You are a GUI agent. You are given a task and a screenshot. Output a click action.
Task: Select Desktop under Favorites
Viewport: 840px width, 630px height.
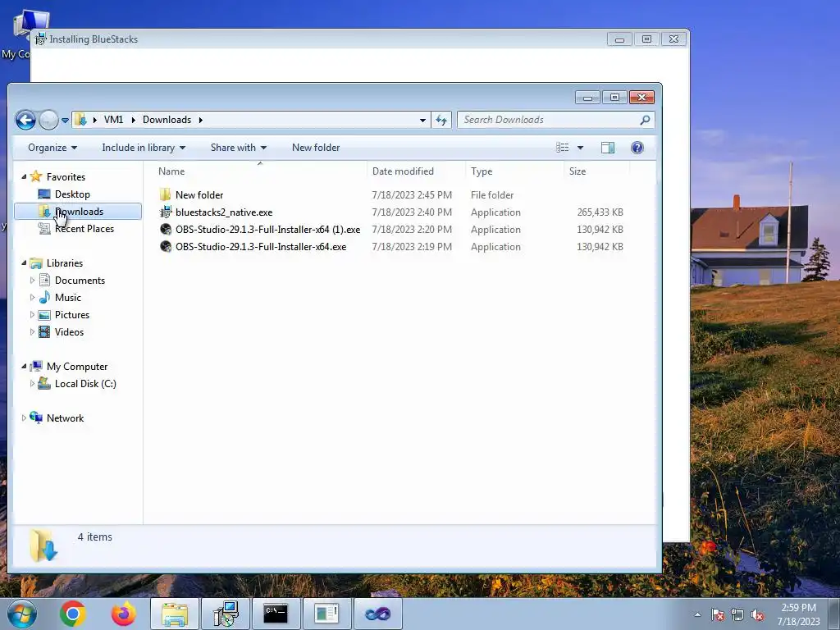[x=72, y=194]
